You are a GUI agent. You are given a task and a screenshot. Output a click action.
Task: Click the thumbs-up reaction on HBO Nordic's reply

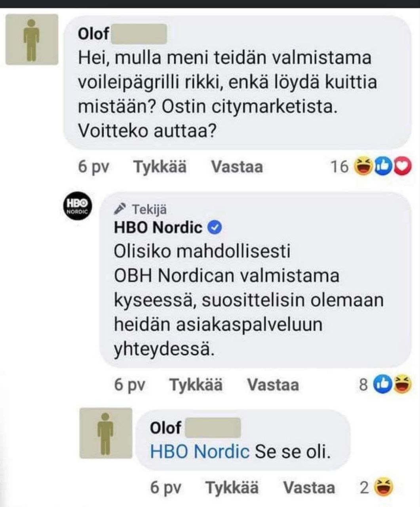click(383, 384)
